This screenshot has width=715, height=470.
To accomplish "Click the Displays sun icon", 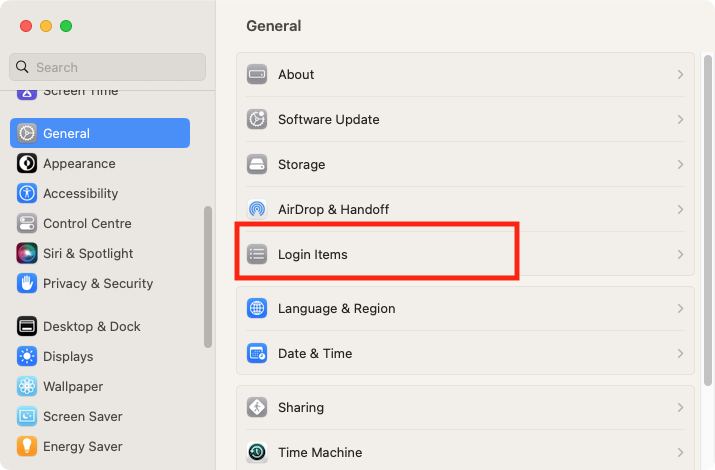I will click(x=27, y=356).
